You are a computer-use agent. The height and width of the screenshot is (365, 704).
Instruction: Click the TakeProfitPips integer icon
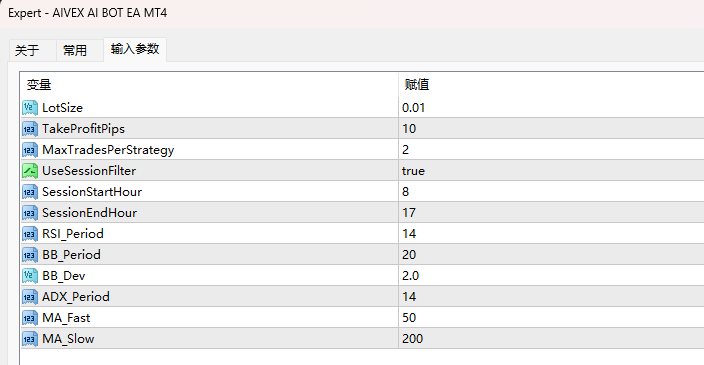click(30, 129)
